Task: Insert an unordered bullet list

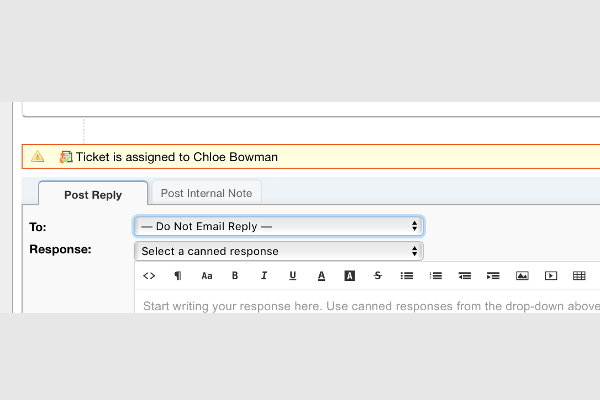Action: 407,276
